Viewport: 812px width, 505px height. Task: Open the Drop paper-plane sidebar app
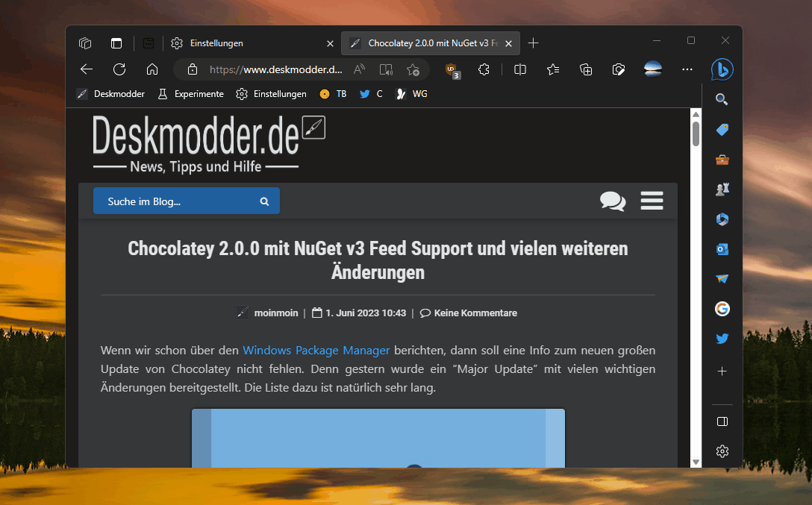tap(722, 279)
